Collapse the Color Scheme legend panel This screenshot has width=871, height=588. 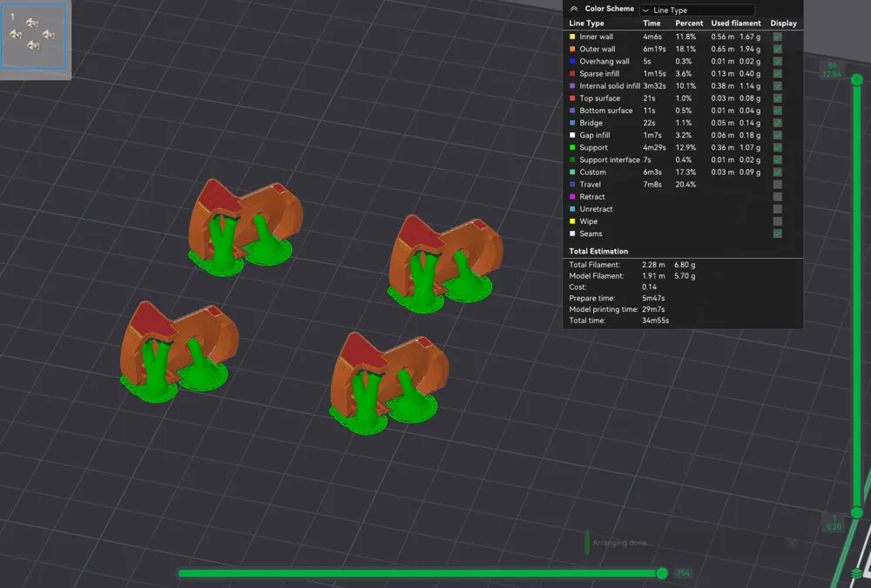point(574,9)
